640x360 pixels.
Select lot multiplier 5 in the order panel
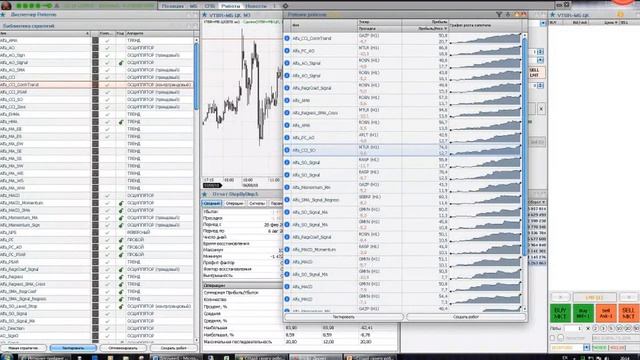(611, 329)
